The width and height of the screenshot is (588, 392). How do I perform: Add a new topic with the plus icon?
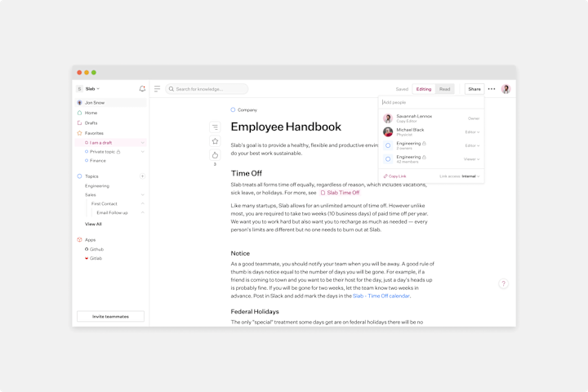click(142, 176)
